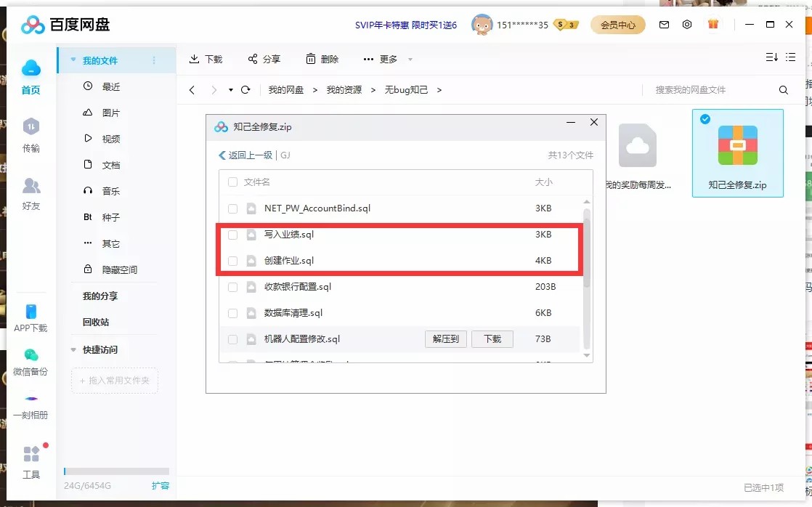
Task: Open the 会员中心 button
Action: tap(618, 25)
